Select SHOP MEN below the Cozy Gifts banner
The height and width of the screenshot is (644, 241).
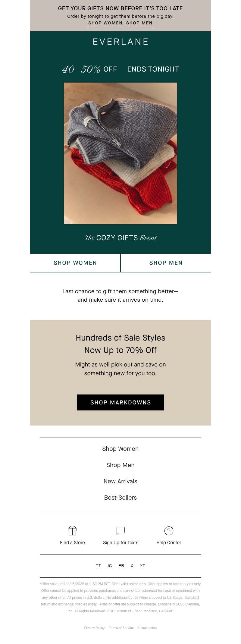[165, 262]
